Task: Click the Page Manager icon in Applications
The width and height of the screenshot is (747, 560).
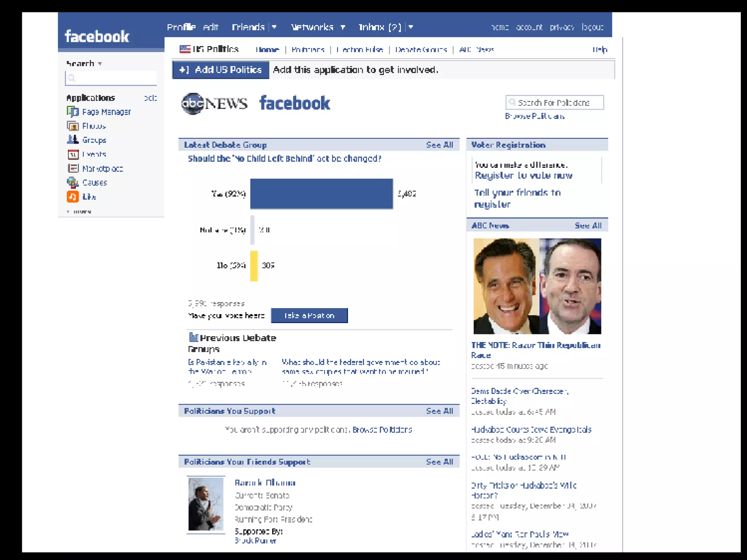Action: click(x=73, y=112)
